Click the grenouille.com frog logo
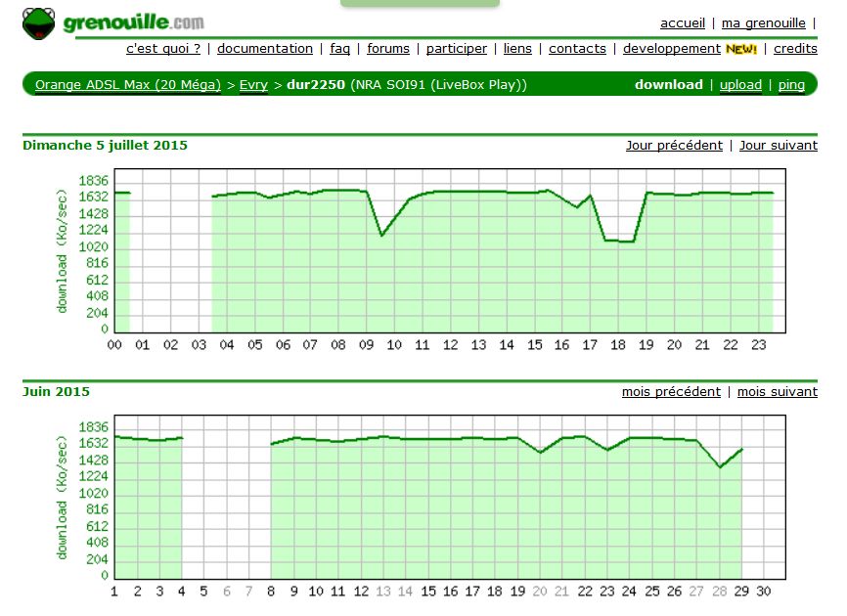This screenshot has width=847, height=616. [x=112, y=23]
